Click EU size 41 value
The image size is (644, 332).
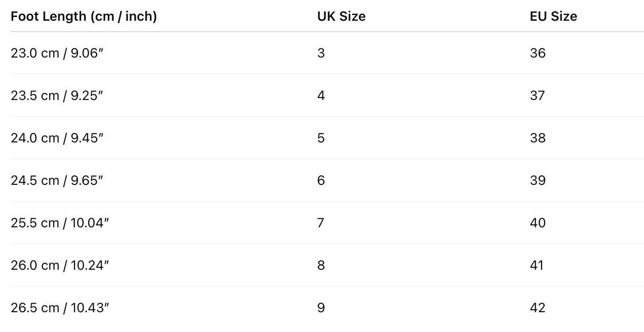tap(537, 265)
